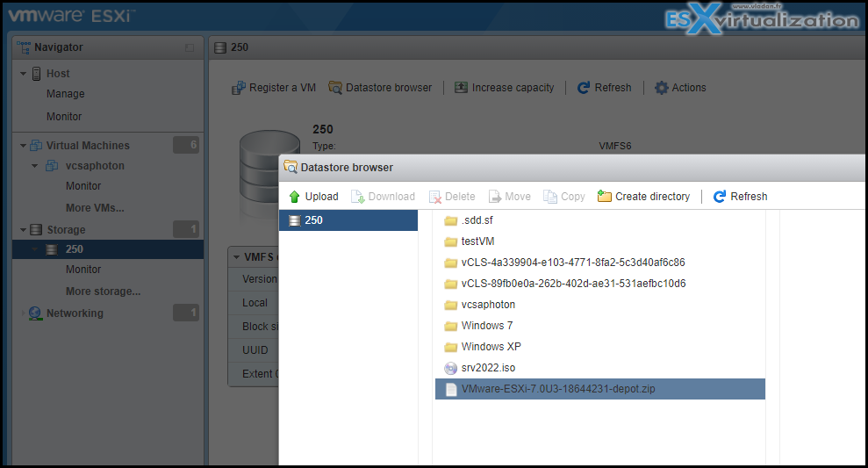This screenshot has width=868, height=468.
Task: Click the Virtual Machines count badge 6
Action: point(186,145)
